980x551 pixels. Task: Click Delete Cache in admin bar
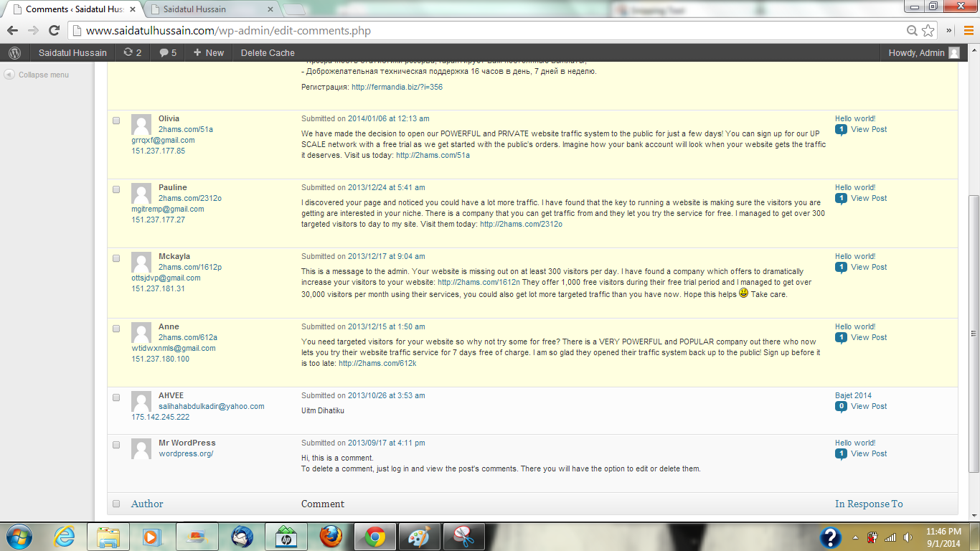tap(268, 52)
